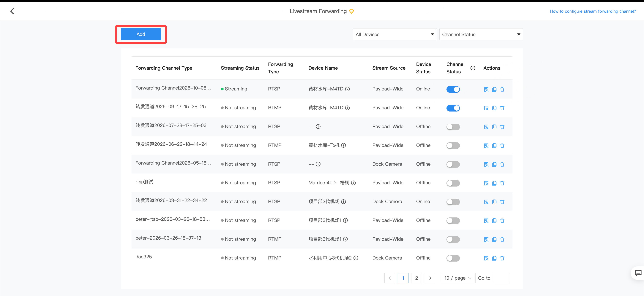The width and height of the screenshot is (644, 296).
Task: Open 'How to configure stream forwarding channel?' link
Action: coord(593,11)
